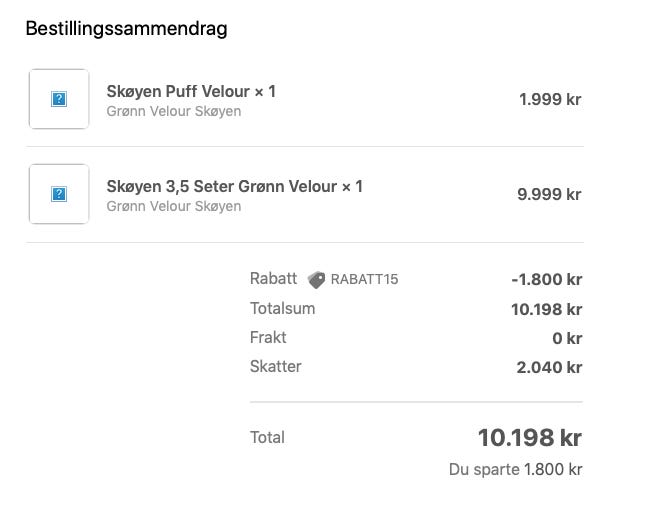The height and width of the screenshot is (522, 646).
Task: Click the Skøyen 3,5 Seter placeholder image
Action: 59,194
